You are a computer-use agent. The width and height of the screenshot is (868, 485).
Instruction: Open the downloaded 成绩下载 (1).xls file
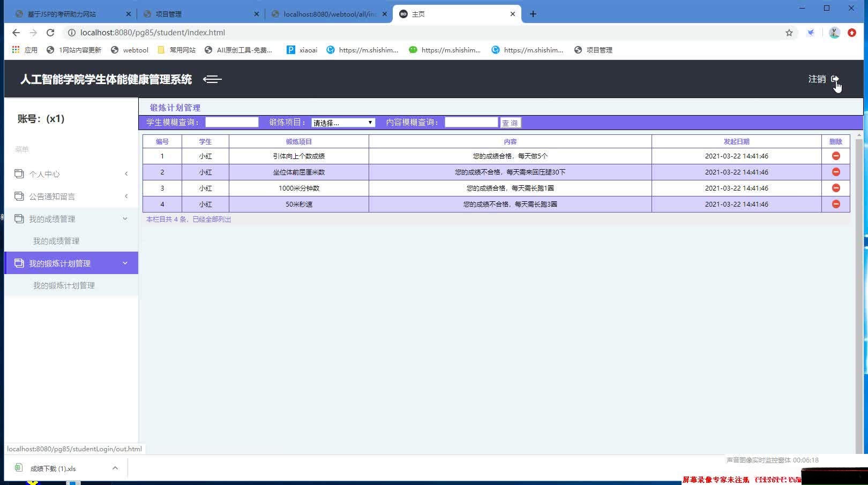[x=53, y=468]
